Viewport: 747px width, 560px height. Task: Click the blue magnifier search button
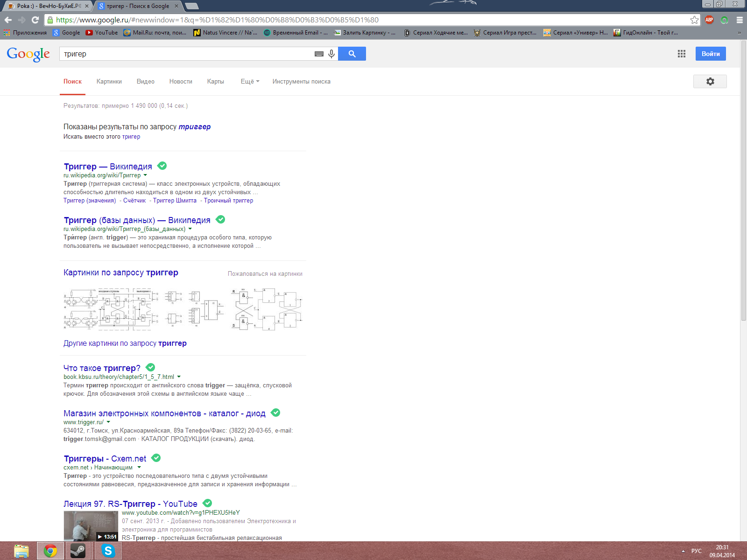pos(352,54)
